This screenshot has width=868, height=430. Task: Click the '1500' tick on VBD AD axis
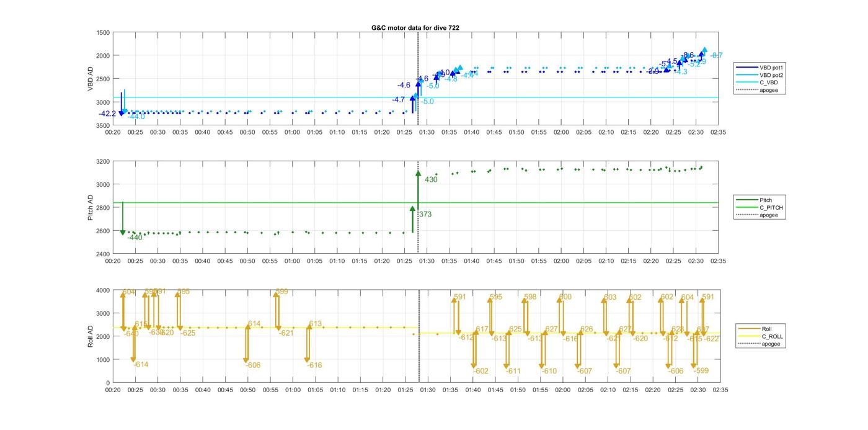point(103,33)
